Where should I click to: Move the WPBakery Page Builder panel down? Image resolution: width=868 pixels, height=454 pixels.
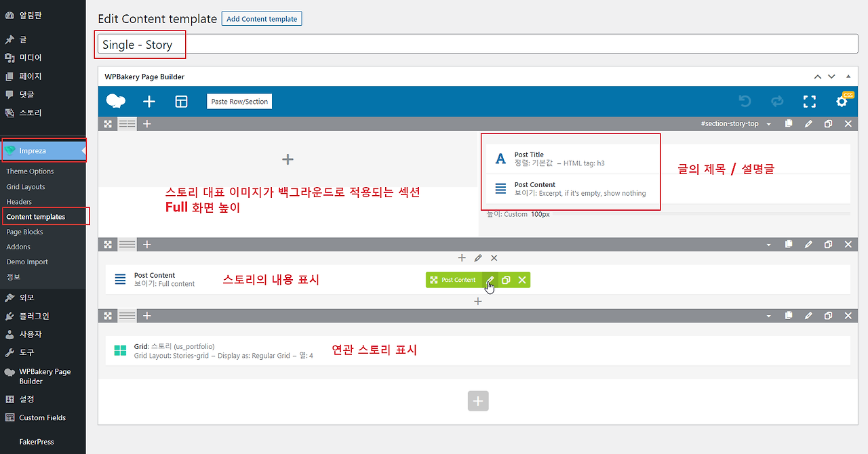[x=831, y=77]
